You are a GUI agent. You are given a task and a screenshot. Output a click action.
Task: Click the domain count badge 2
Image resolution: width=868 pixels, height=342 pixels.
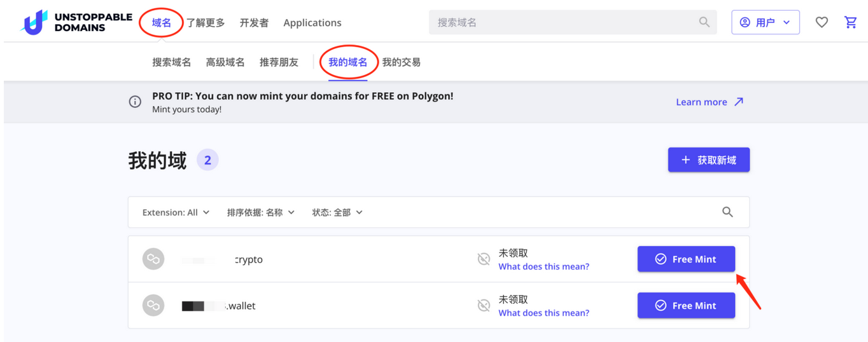pyautogui.click(x=207, y=160)
